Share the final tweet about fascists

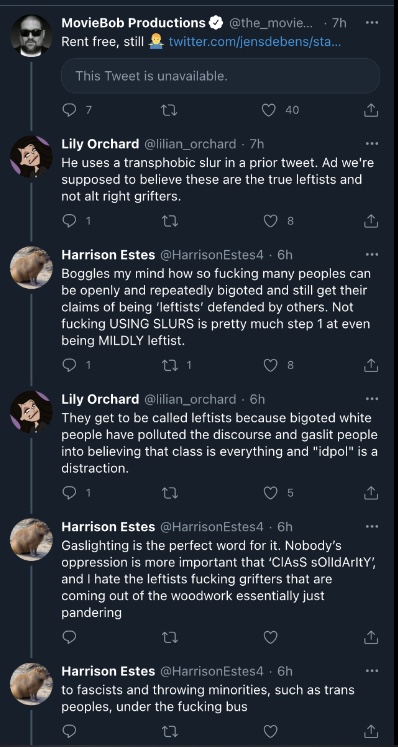click(x=371, y=730)
